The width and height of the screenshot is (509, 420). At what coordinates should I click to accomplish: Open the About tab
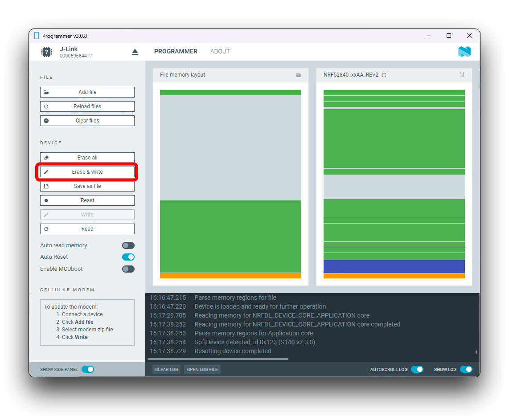coord(220,52)
